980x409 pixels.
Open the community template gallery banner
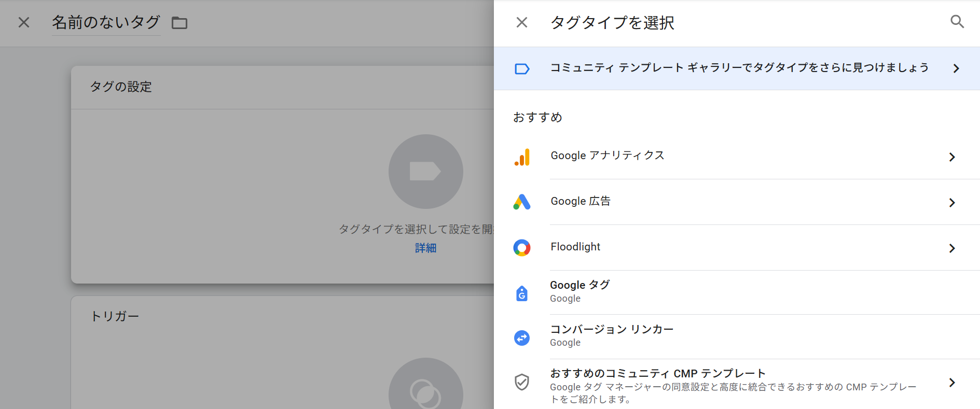tap(739, 68)
